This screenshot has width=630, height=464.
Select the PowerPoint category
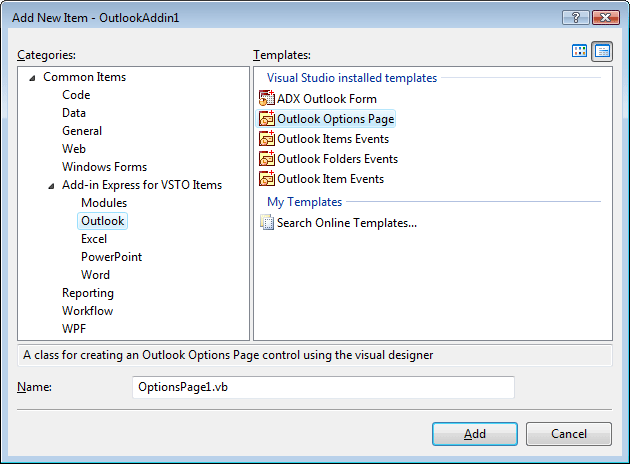pos(111,257)
